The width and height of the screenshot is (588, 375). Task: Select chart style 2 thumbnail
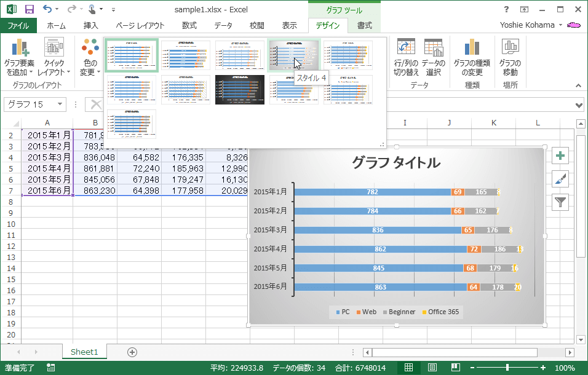pyautogui.click(x=186, y=55)
